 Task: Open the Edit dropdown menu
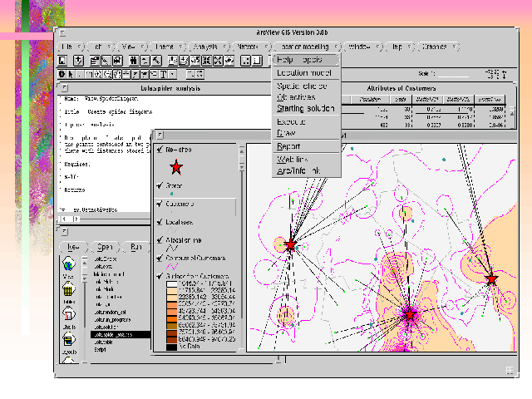[101, 47]
